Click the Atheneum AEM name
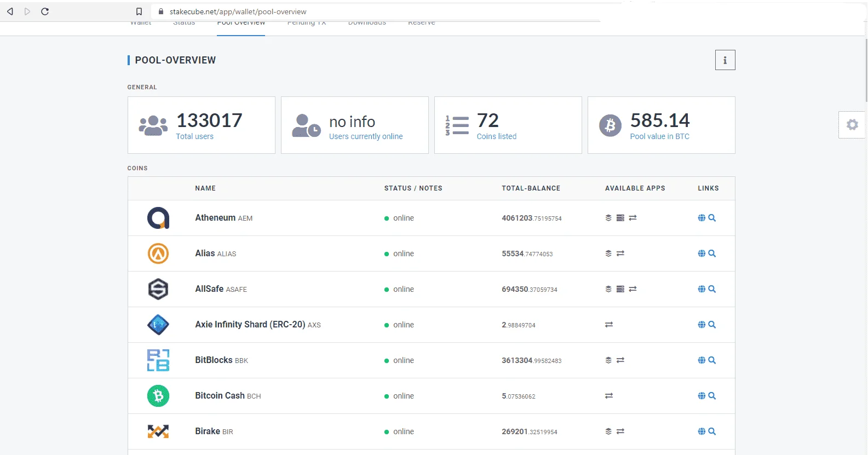 coord(224,218)
